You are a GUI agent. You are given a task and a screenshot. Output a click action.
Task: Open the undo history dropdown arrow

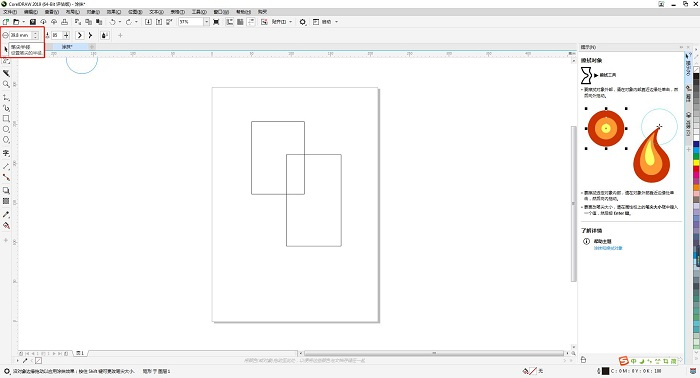click(120, 22)
